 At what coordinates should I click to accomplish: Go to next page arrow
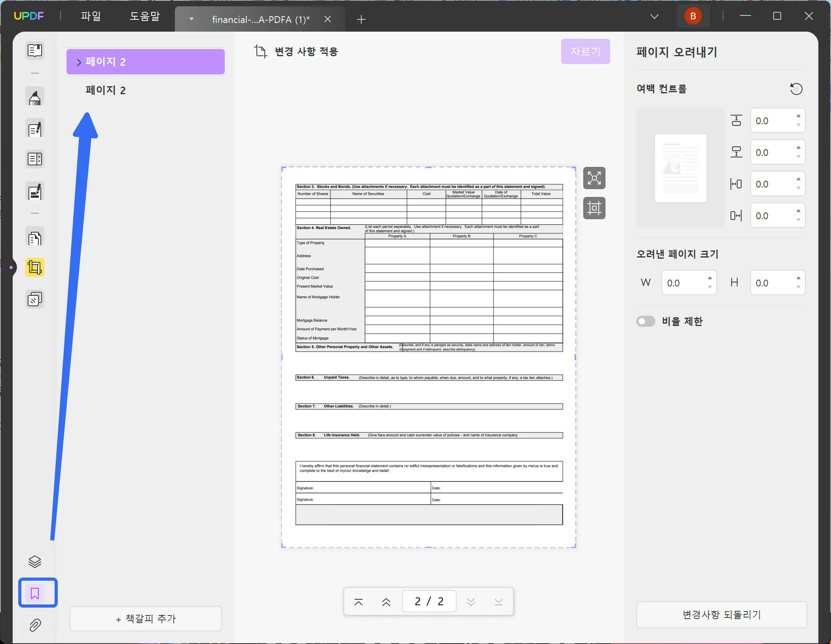[x=471, y=602]
